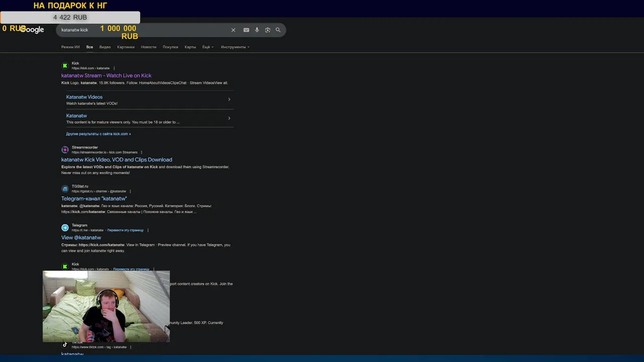Image resolution: width=644 pixels, height=362 pixels.
Task: Switch to Покупки tab
Action: (171, 47)
